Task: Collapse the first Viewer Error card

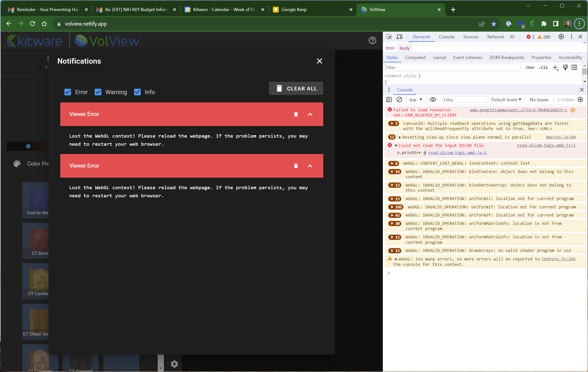Action: [310, 114]
